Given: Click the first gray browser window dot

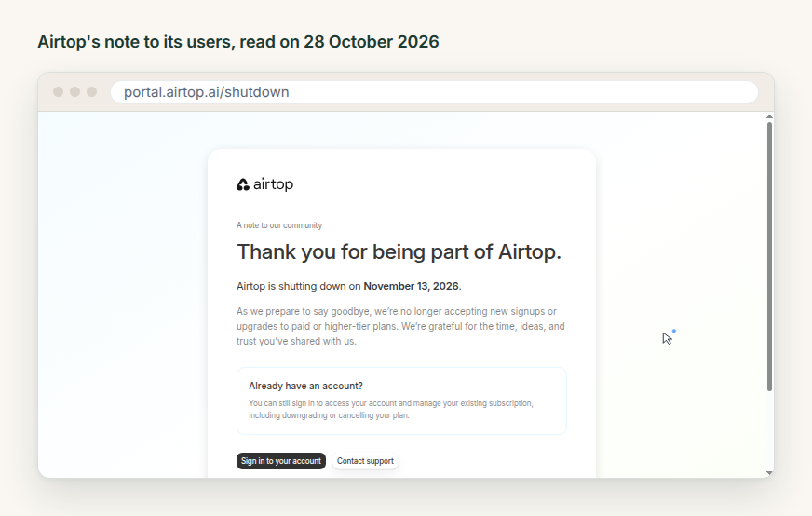Looking at the screenshot, I should [x=59, y=91].
